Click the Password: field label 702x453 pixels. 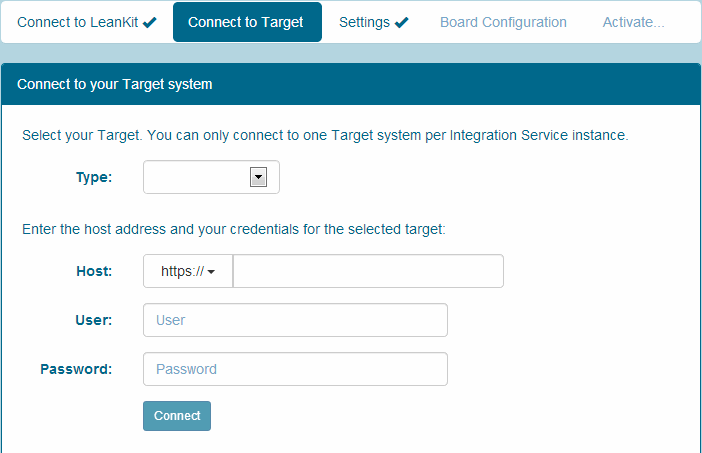76,369
